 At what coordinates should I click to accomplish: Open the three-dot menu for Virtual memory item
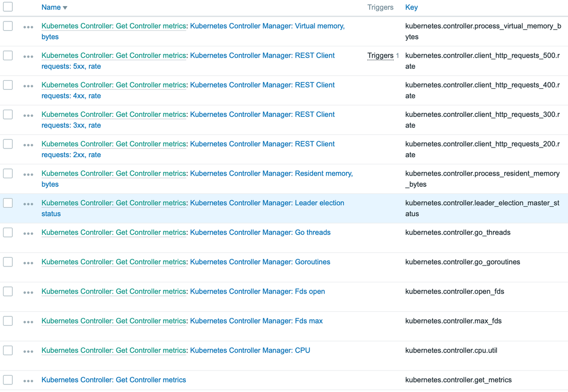[x=28, y=27]
